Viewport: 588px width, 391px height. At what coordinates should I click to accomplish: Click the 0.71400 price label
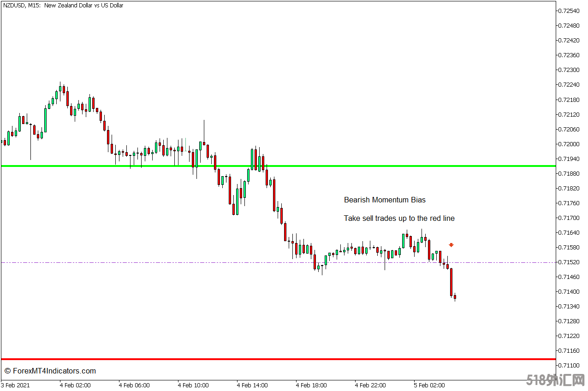(x=568, y=291)
